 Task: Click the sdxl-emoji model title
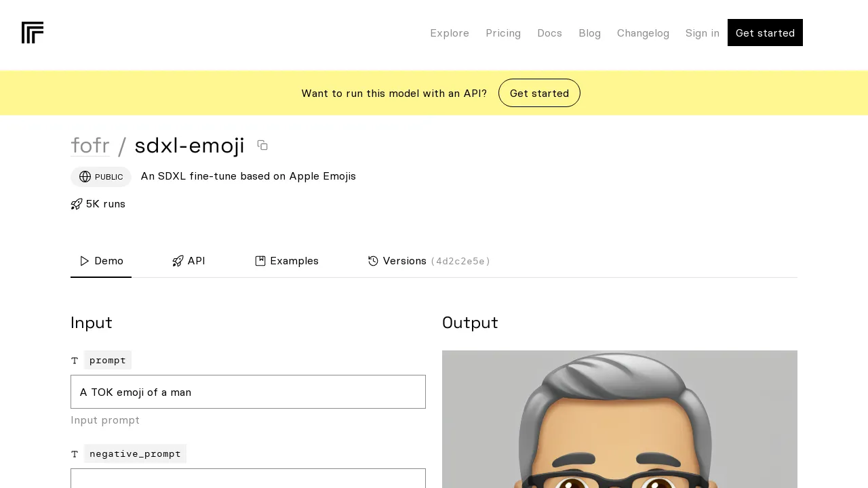[189, 146]
